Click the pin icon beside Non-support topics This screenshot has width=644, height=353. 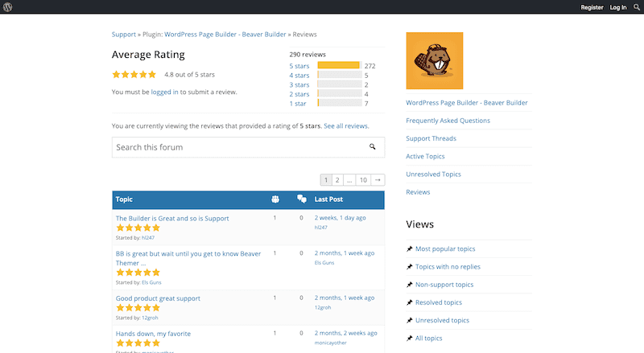point(410,285)
